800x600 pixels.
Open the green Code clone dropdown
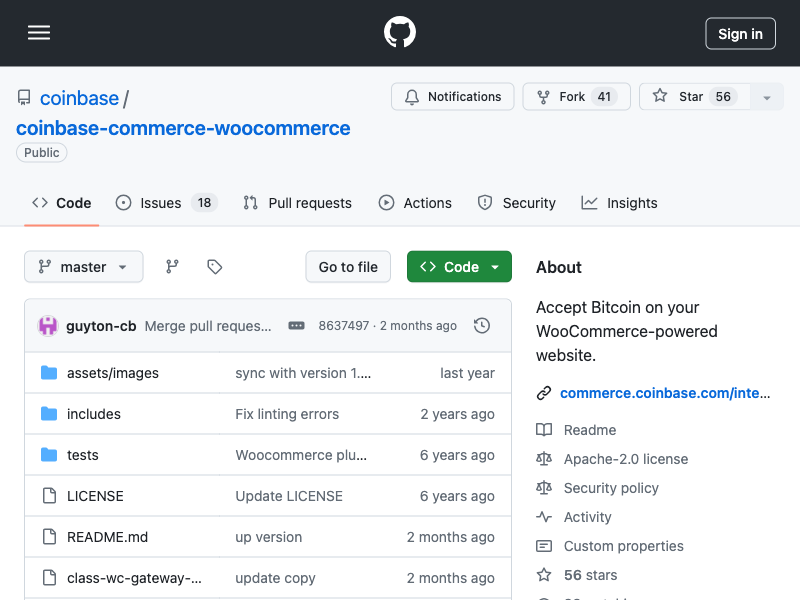pos(459,266)
